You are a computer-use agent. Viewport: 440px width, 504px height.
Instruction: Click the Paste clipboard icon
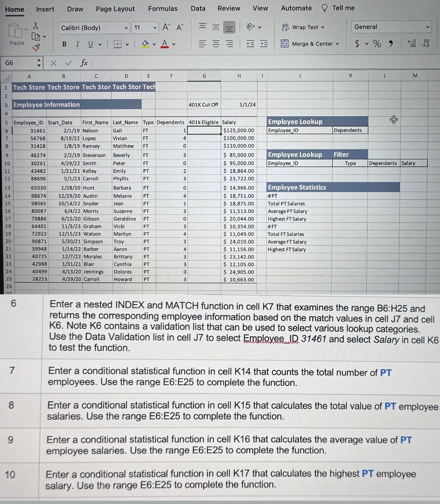tap(15, 30)
